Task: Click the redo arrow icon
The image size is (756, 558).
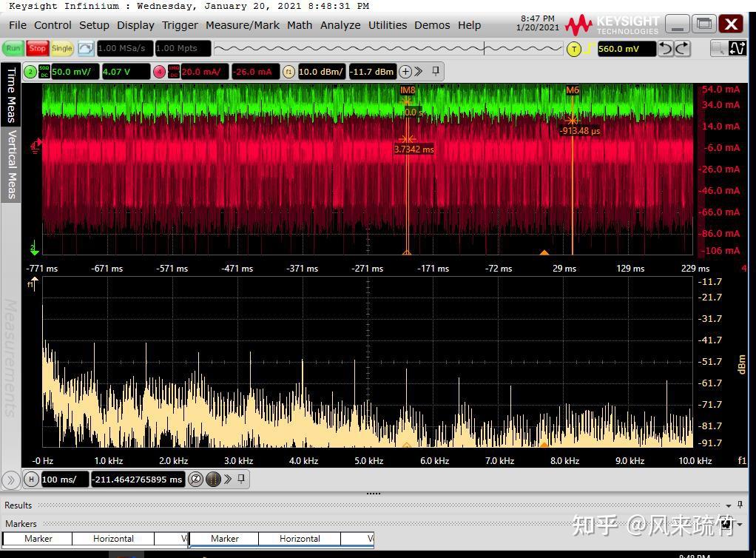Action: (683, 49)
